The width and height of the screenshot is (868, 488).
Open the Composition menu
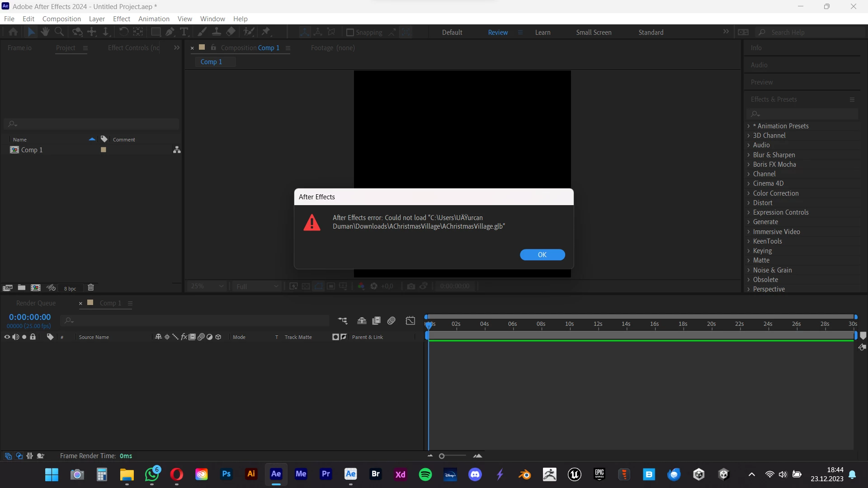61,19
